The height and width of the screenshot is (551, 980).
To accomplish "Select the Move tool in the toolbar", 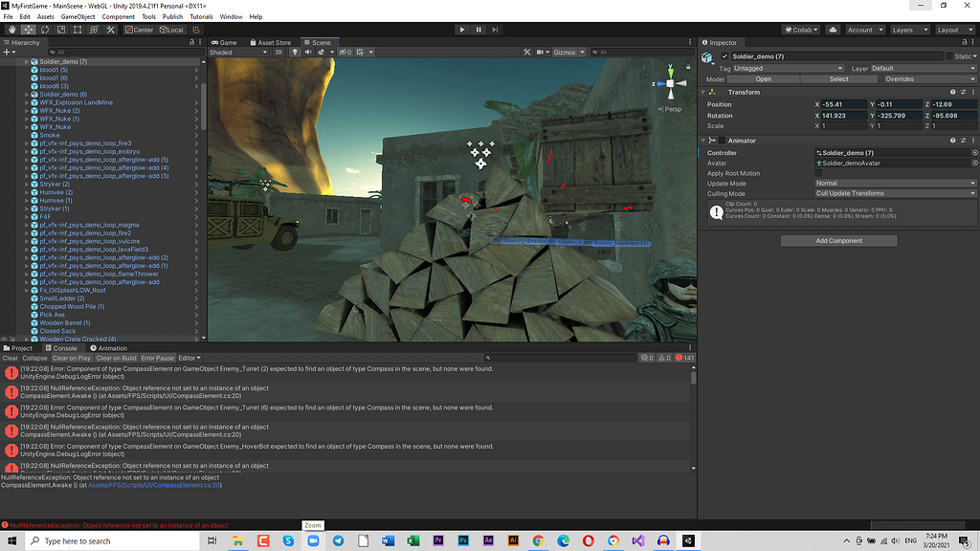I will click(27, 30).
